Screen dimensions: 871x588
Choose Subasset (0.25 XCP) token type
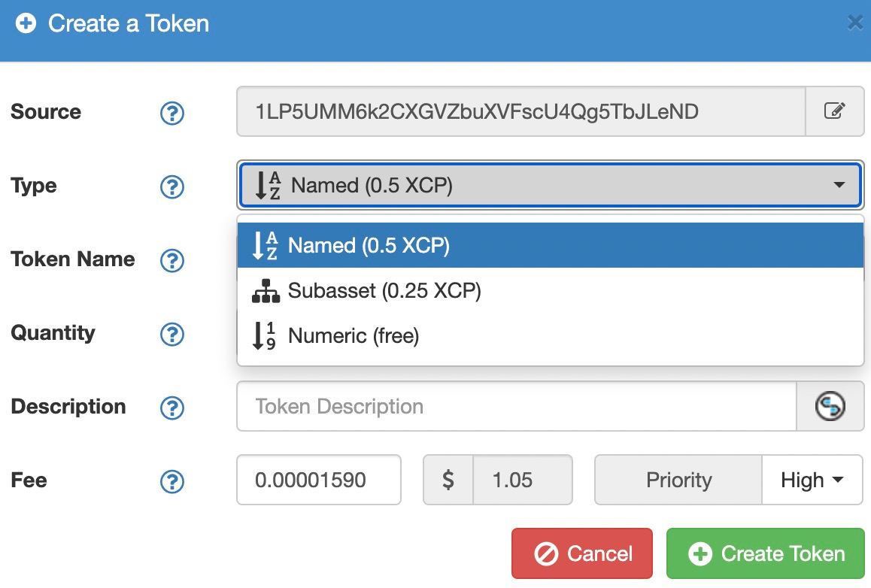click(x=550, y=290)
